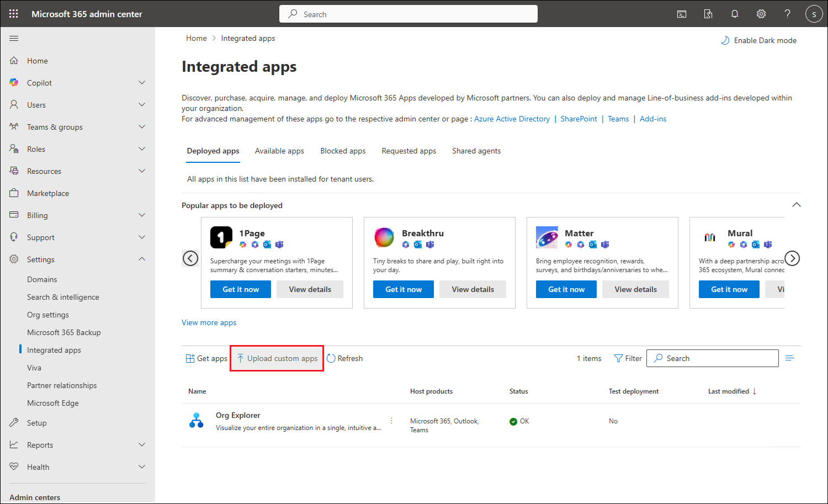828x504 pixels.
Task: Open the Cloud Shell icon in header
Action: pyautogui.click(x=682, y=14)
